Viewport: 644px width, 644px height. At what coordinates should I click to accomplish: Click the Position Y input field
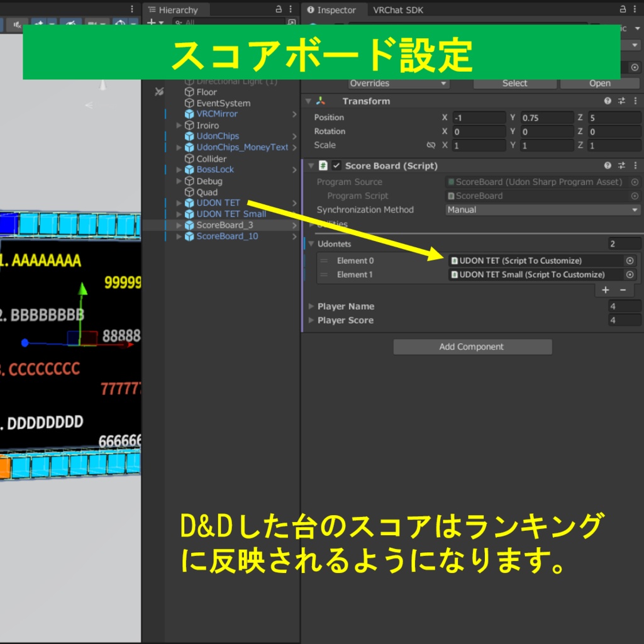click(547, 118)
